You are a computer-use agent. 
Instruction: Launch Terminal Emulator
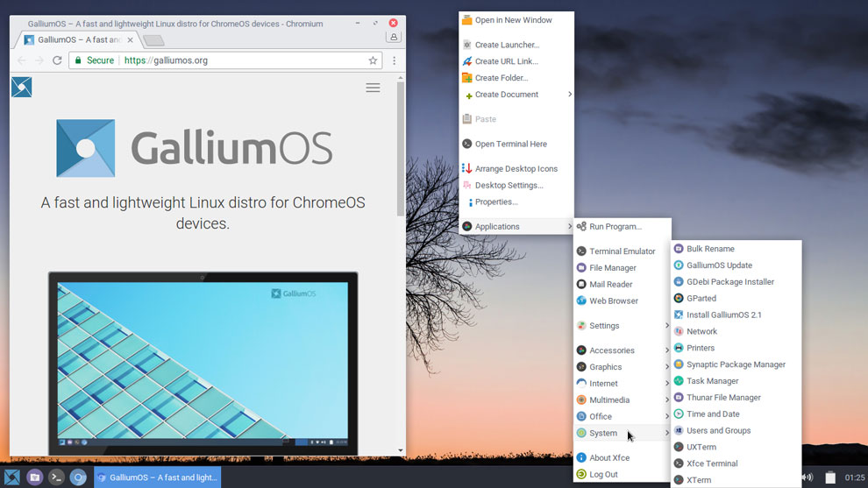623,251
